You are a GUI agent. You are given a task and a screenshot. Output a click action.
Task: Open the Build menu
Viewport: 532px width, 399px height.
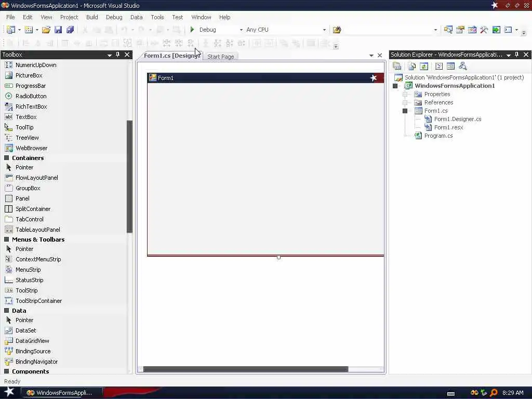pos(92,17)
